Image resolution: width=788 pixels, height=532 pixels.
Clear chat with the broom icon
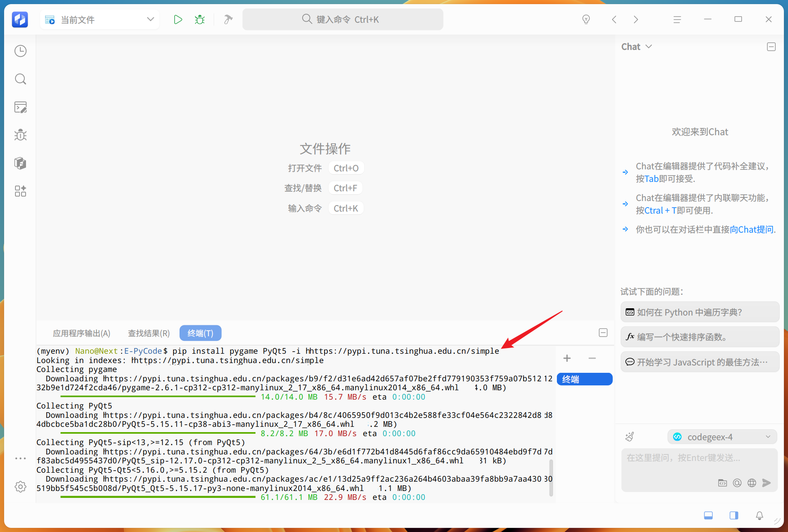pyautogui.click(x=630, y=437)
